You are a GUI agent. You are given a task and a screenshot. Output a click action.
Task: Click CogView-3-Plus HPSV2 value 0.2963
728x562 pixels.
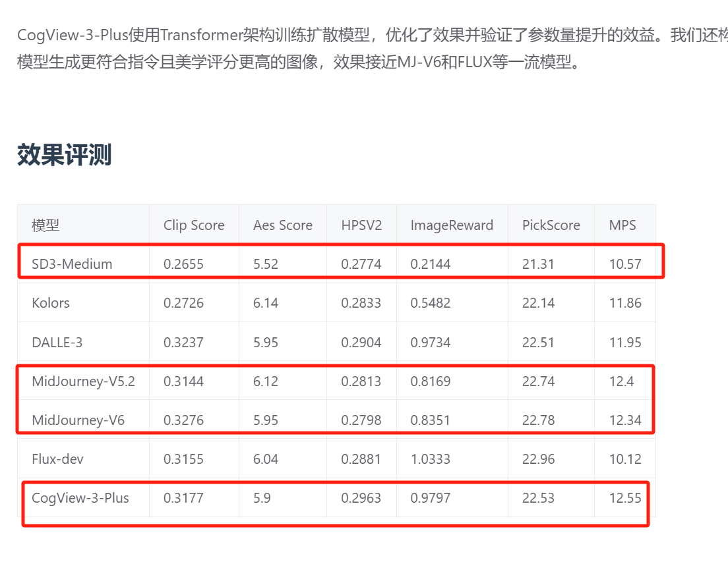361,498
